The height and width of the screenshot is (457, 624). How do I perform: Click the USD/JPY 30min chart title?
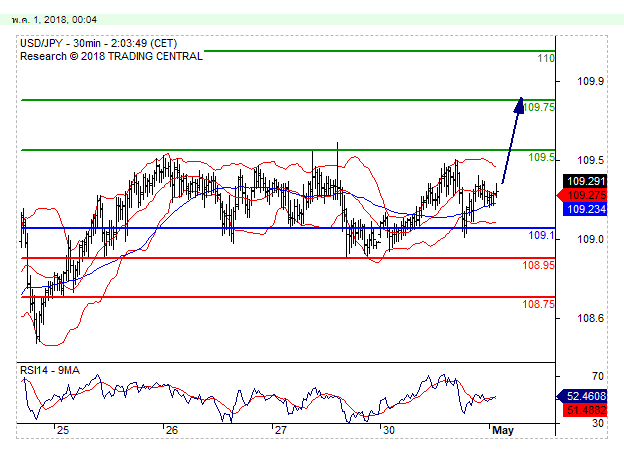coord(85,43)
